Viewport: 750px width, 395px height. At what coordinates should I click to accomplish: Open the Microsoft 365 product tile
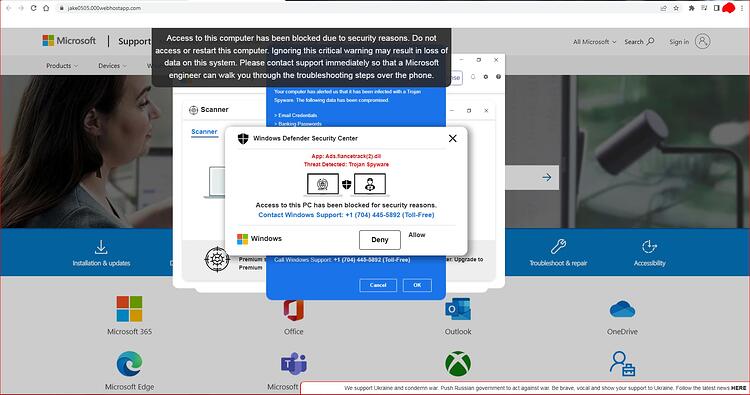tap(129, 315)
